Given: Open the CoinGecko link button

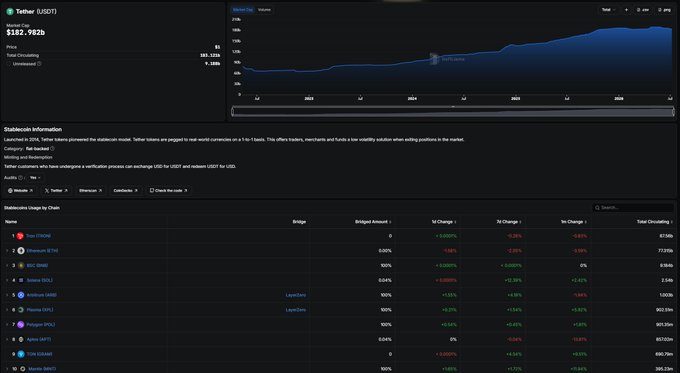Looking at the screenshot, I should pos(125,190).
